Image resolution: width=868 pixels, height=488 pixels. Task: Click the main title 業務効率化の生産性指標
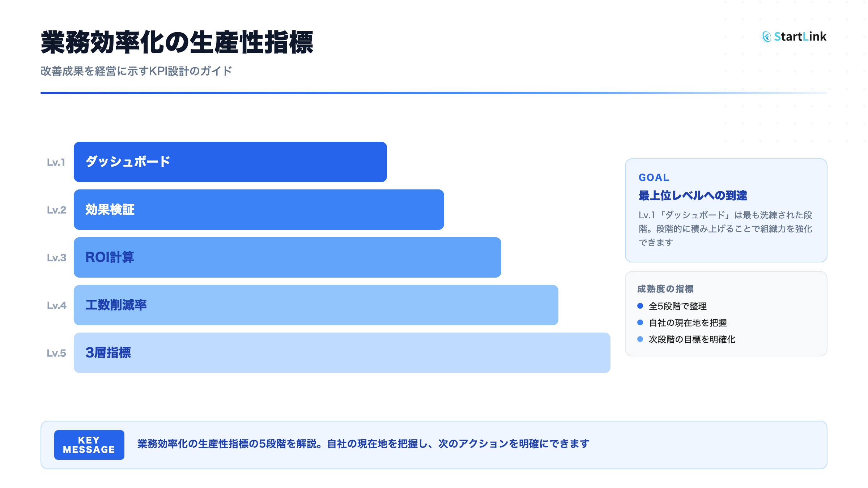(177, 43)
